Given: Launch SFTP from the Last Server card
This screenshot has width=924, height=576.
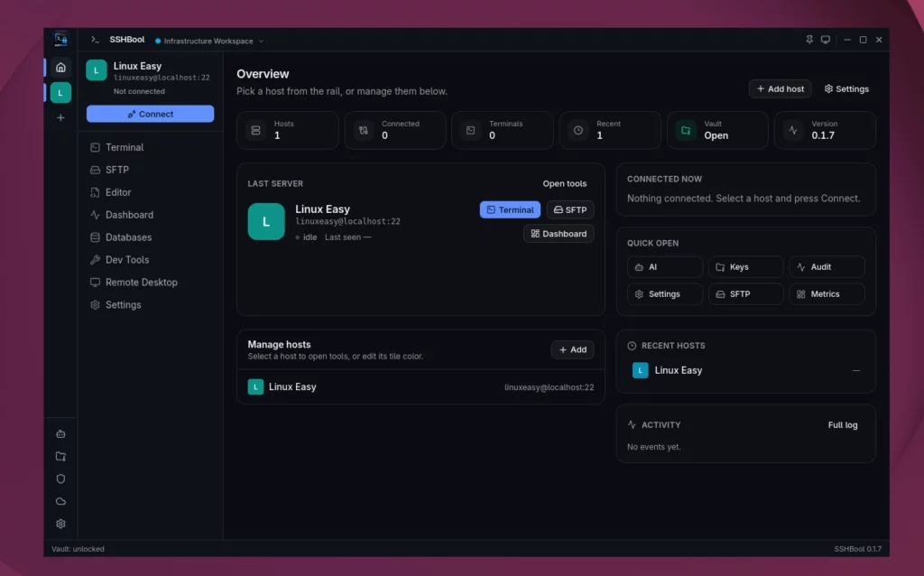Looking at the screenshot, I should 570,209.
